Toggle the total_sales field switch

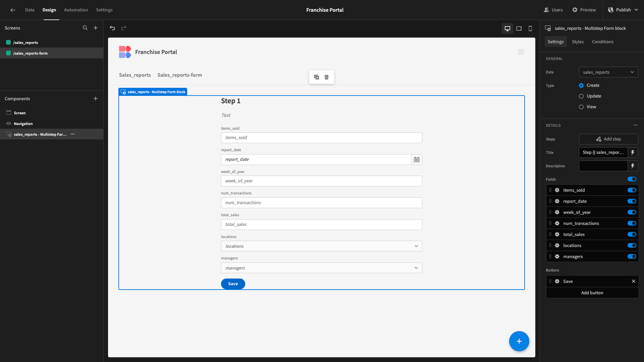click(x=632, y=235)
